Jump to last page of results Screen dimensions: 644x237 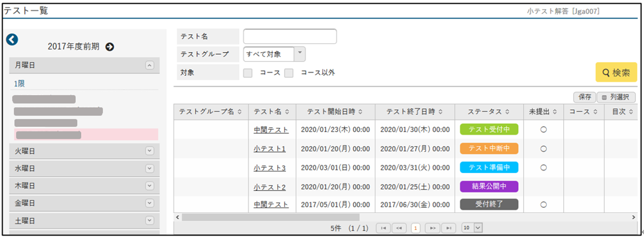pyautogui.click(x=448, y=228)
